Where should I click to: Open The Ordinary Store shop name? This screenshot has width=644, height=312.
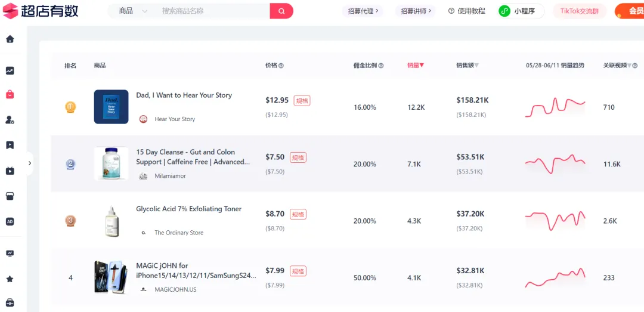pos(179,233)
